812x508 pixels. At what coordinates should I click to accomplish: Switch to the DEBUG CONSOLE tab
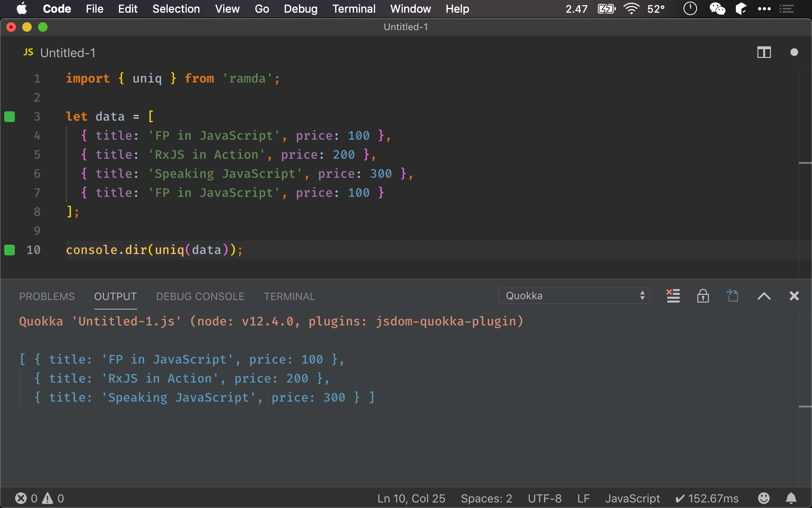[x=200, y=296]
